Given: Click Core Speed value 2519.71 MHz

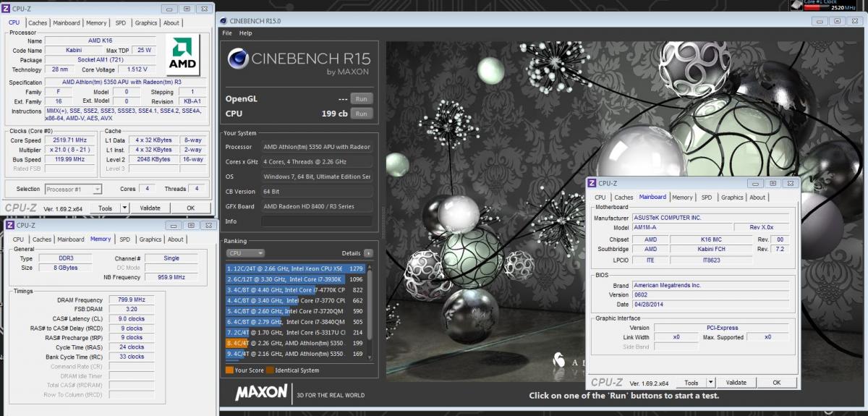Looking at the screenshot, I should click(69, 140).
